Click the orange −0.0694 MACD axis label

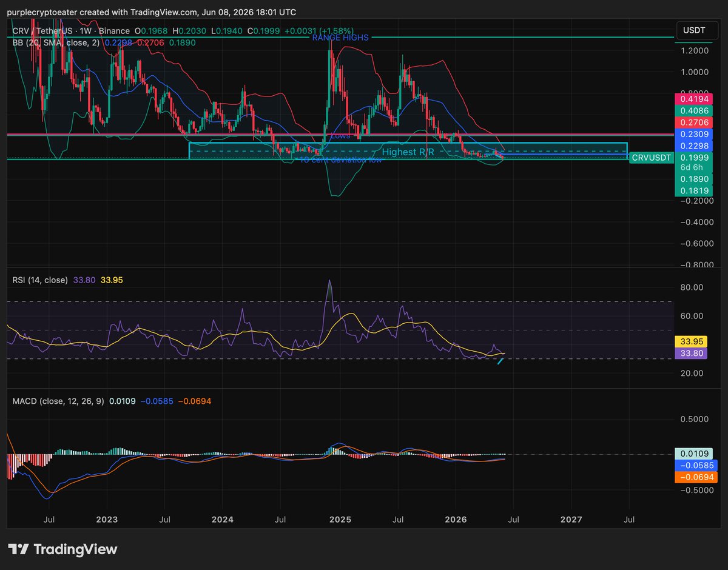point(696,477)
